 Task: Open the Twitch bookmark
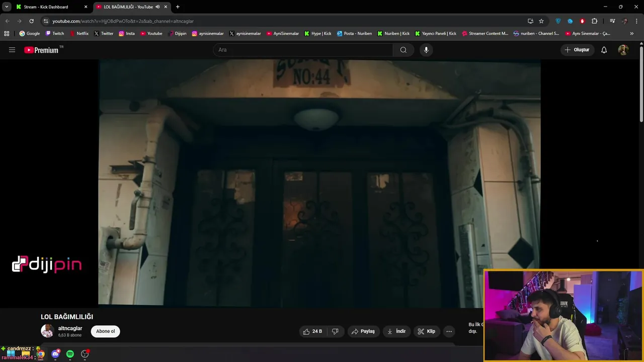point(55,34)
